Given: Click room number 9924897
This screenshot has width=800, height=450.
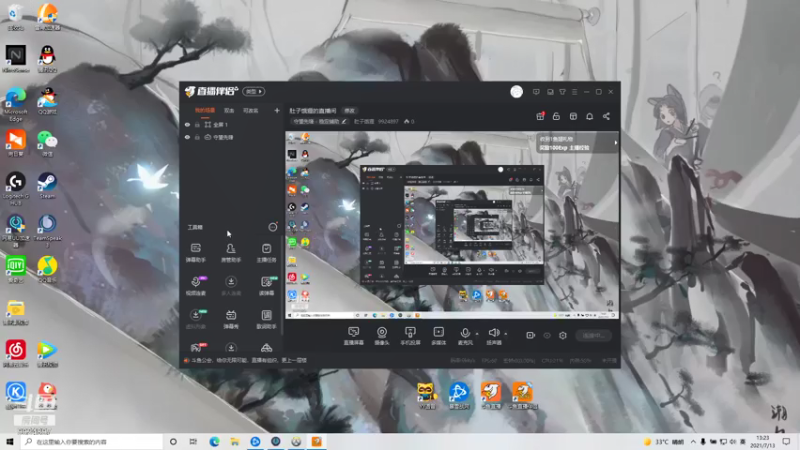Looking at the screenshot, I should [388, 121].
